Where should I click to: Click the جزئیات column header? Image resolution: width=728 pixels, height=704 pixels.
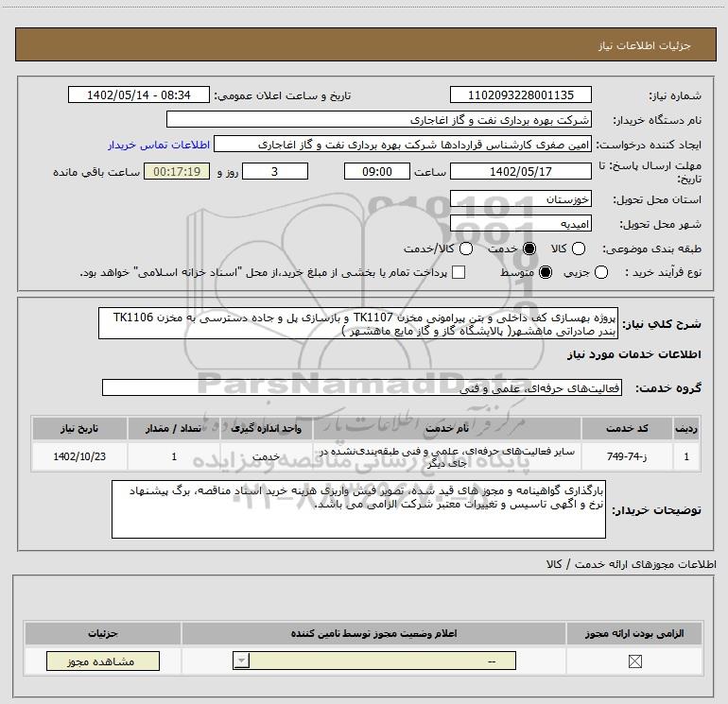tap(103, 633)
